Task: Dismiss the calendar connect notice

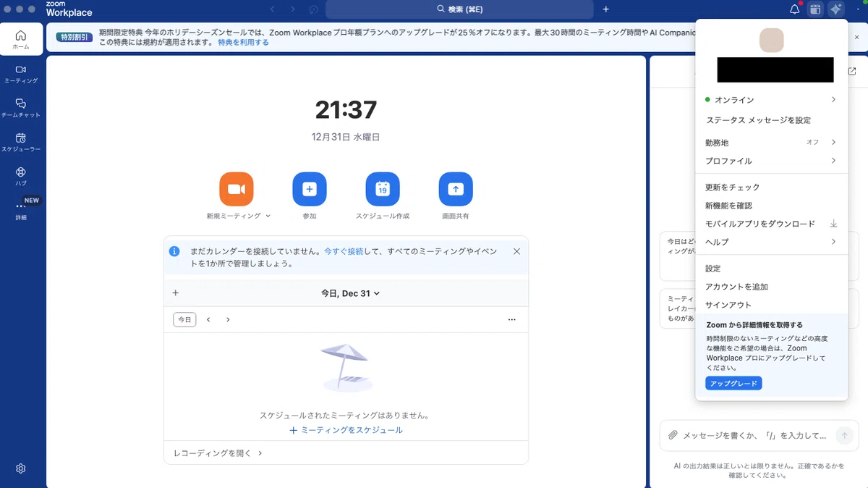Action: pos(516,251)
